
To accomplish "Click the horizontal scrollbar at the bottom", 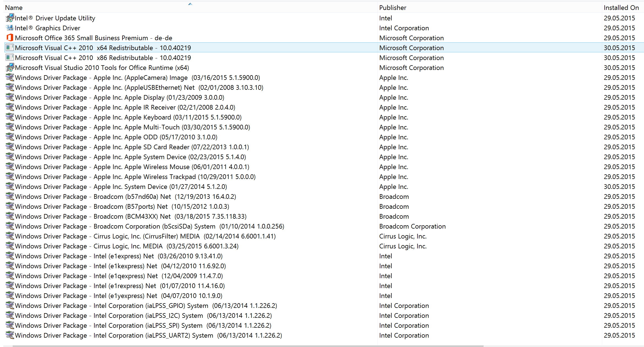I will pyautogui.click(x=248, y=346).
